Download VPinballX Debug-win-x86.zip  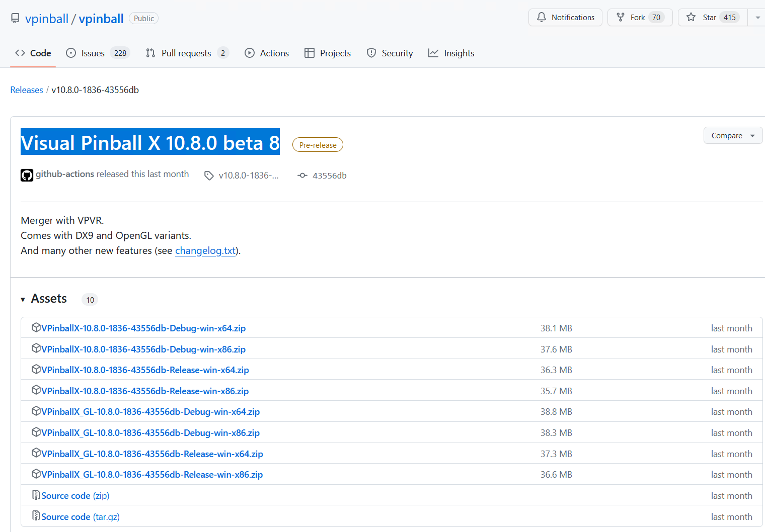(x=143, y=349)
